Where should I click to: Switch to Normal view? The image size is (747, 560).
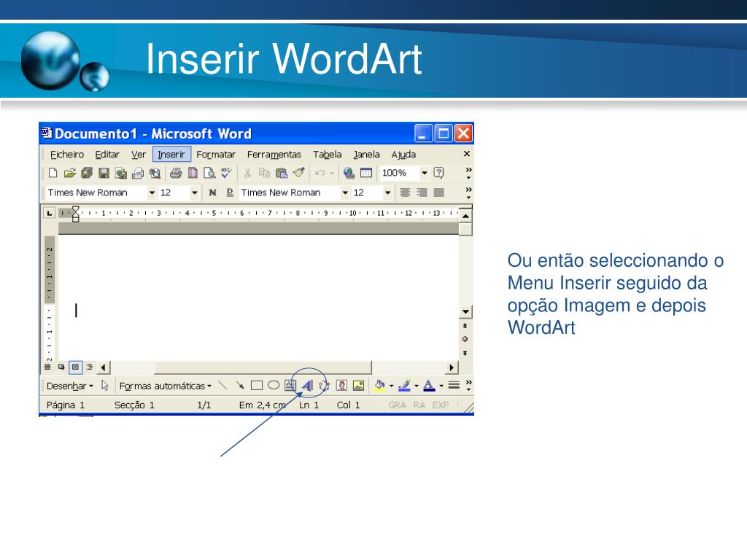[x=47, y=367]
